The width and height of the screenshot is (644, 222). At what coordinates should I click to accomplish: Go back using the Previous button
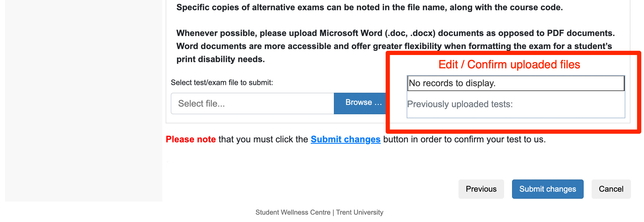coord(481,189)
